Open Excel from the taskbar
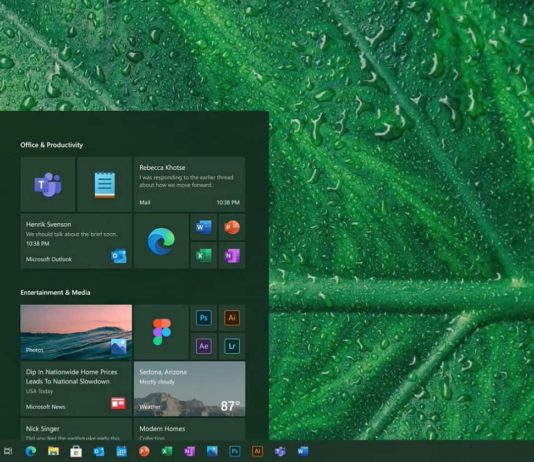 click(167, 451)
